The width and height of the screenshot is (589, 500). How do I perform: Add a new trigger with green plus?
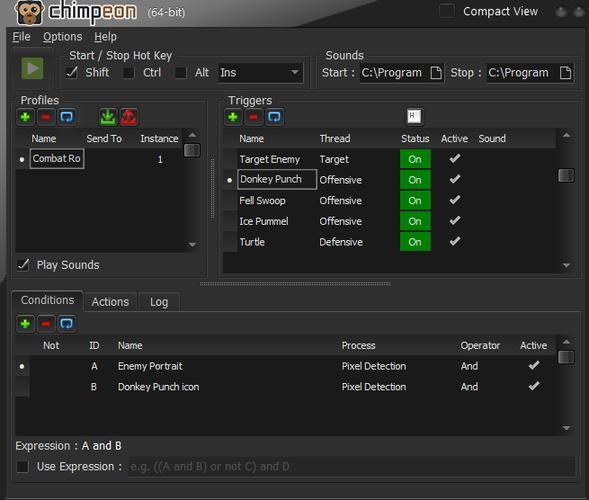[x=233, y=117]
